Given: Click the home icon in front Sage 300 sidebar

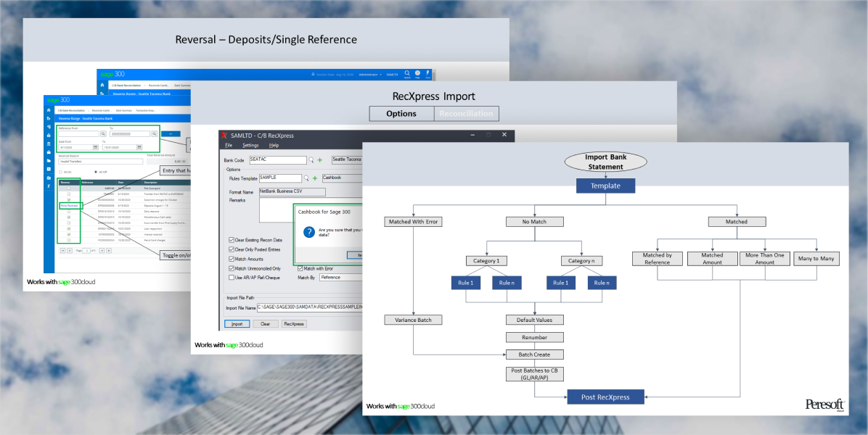Looking at the screenshot, I should (x=49, y=110).
